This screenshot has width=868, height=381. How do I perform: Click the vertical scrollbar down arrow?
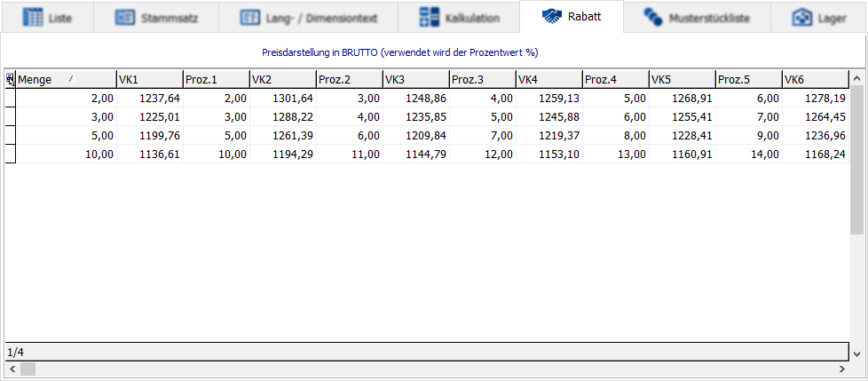click(857, 354)
